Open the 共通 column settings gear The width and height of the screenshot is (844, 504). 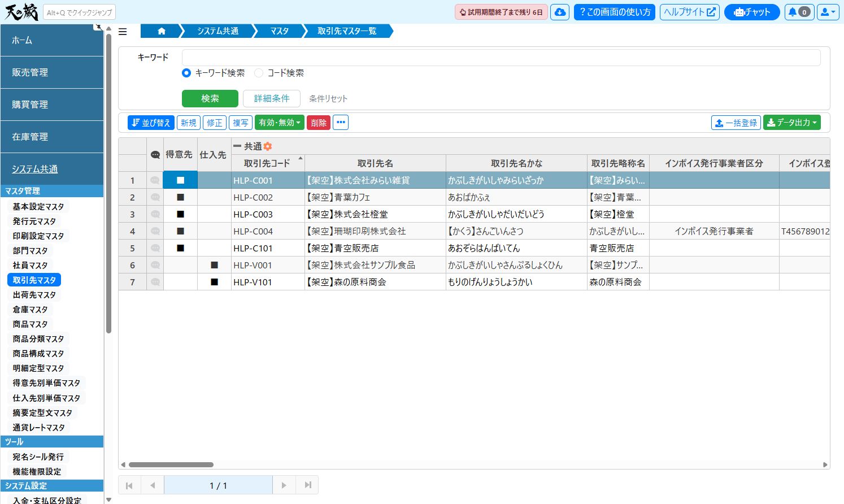268,146
